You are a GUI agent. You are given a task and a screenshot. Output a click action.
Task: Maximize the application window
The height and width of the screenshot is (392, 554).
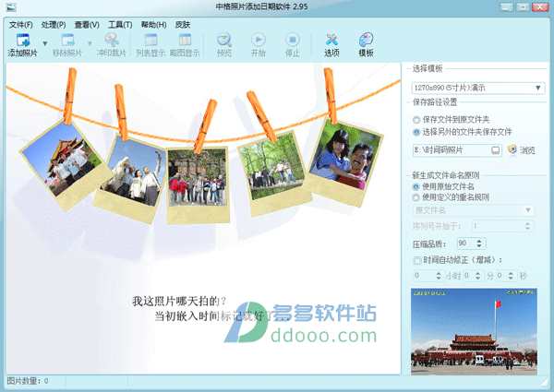click(x=523, y=6)
